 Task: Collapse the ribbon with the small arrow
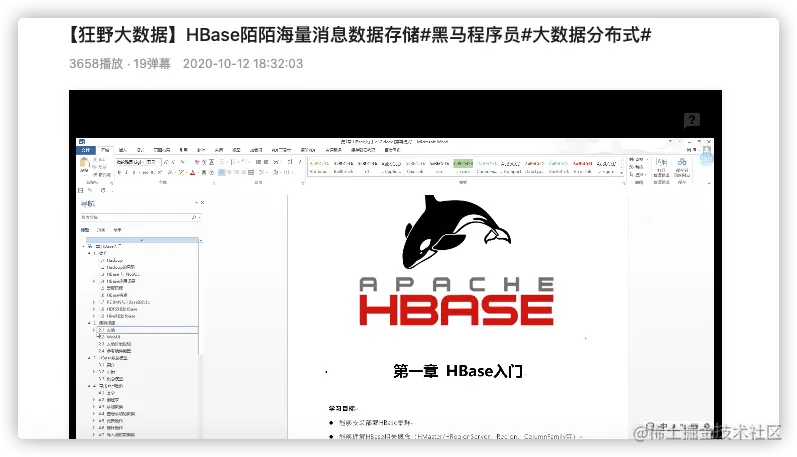(x=709, y=184)
